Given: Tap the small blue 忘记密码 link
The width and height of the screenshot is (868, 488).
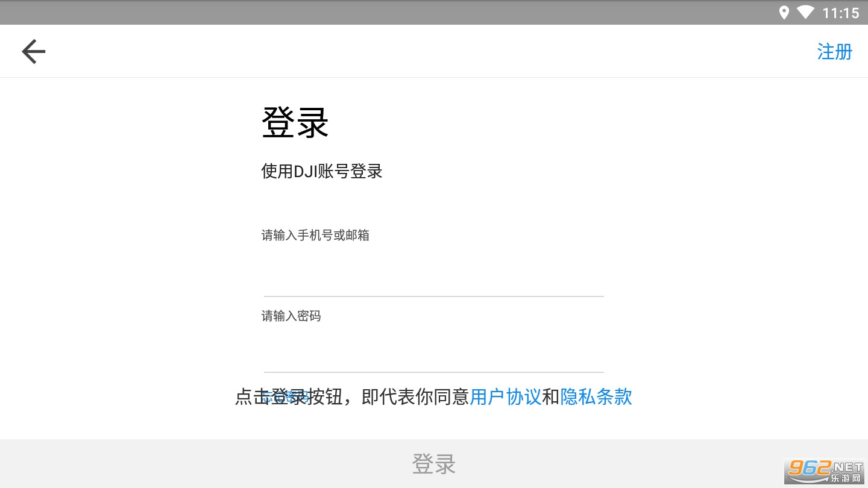Looking at the screenshot, I should (285, 396).
